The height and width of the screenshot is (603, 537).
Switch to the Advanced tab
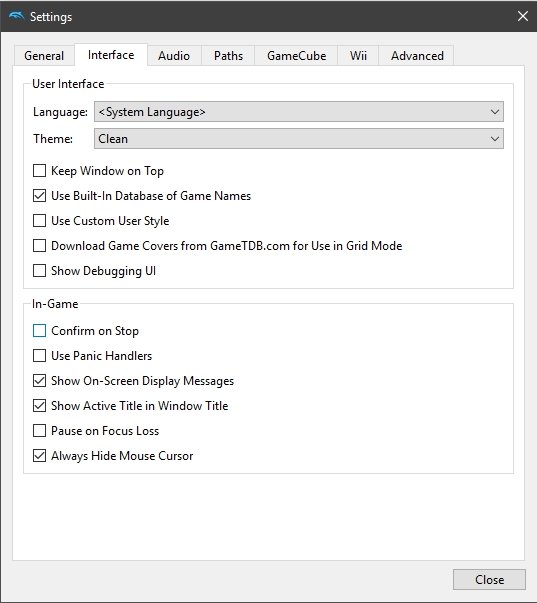point(417,56)
